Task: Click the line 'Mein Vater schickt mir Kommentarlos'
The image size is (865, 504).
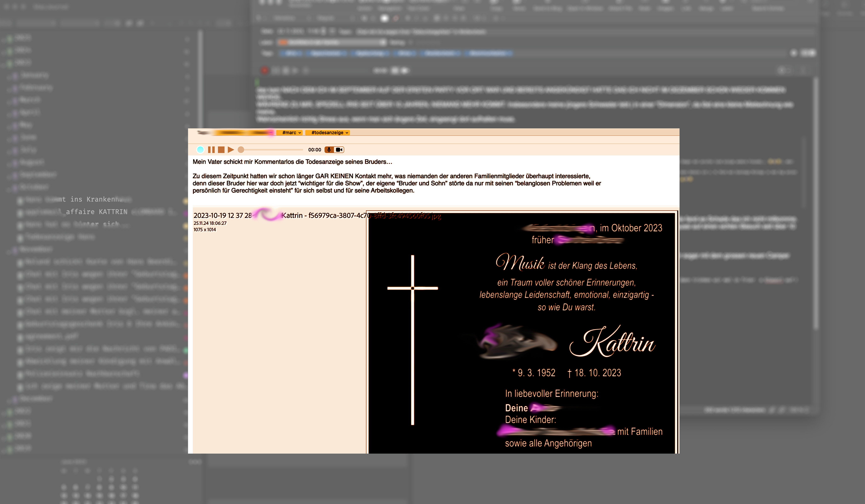Action: point(292,162)
